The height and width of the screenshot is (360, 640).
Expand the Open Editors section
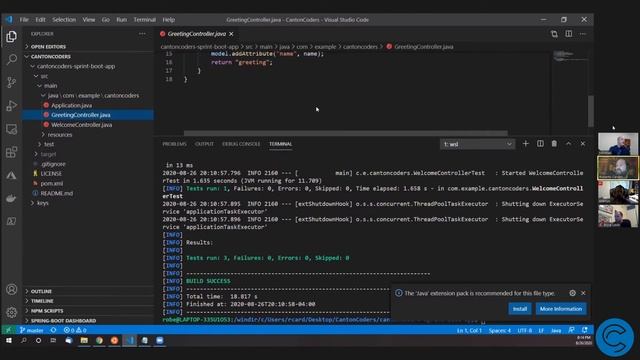click(x=88, y=47)
